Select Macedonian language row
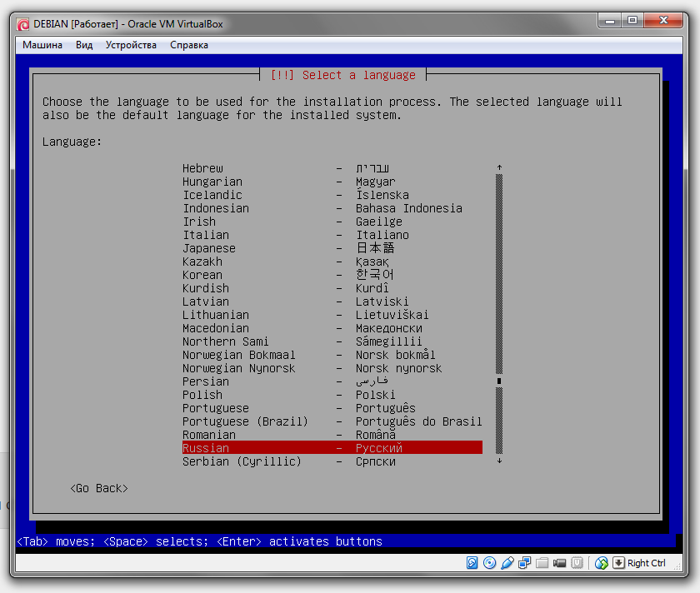 [332, 328]
